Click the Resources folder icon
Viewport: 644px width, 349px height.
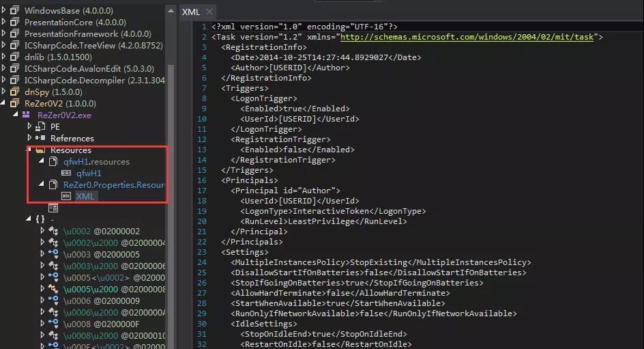coord(40,150)
